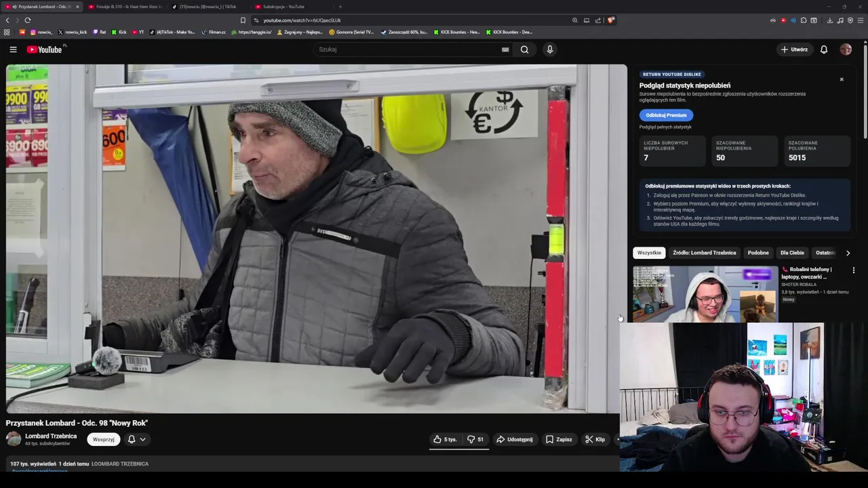Open the browser main menu
Image resolution: width=868 pixels, height=488 pixels.
(861, 20)
